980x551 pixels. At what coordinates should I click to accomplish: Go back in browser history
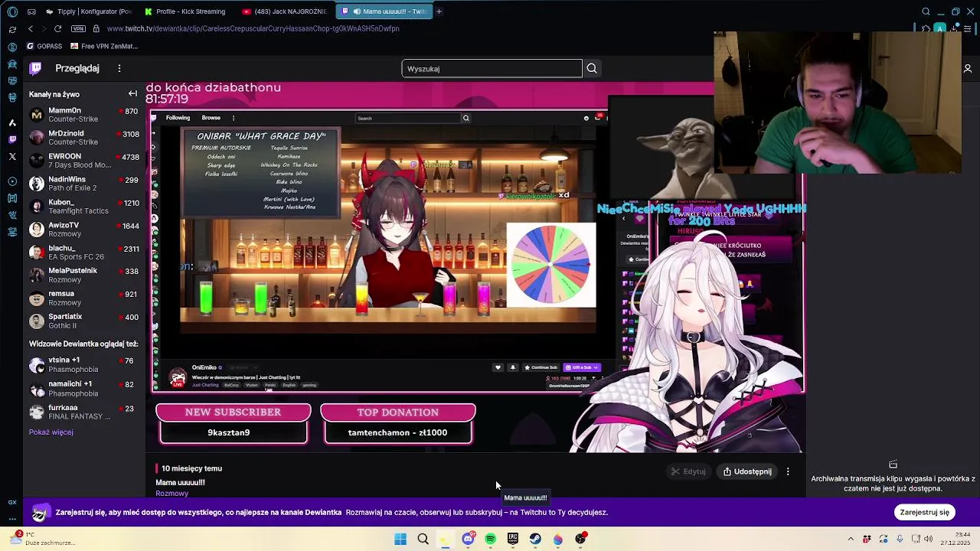pos(31,28)
